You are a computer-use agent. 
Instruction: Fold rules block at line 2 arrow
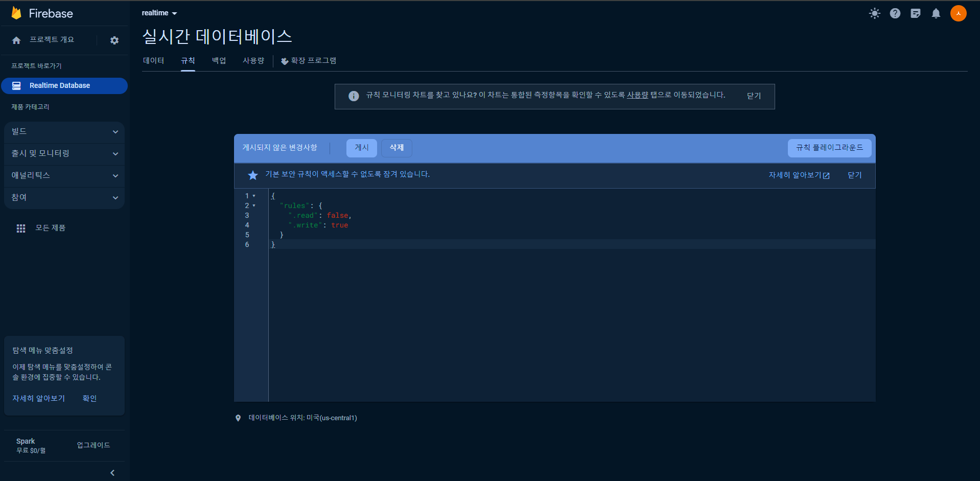(x=254, y=205)
